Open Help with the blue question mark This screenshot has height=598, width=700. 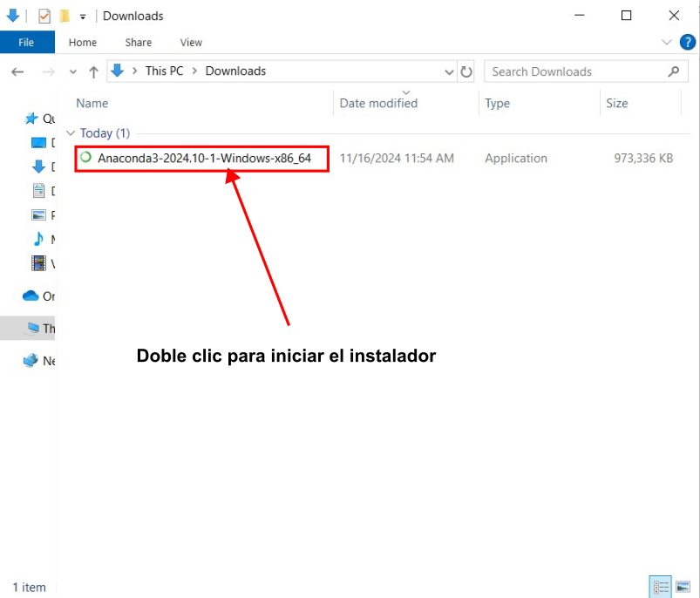coord(688,43)
